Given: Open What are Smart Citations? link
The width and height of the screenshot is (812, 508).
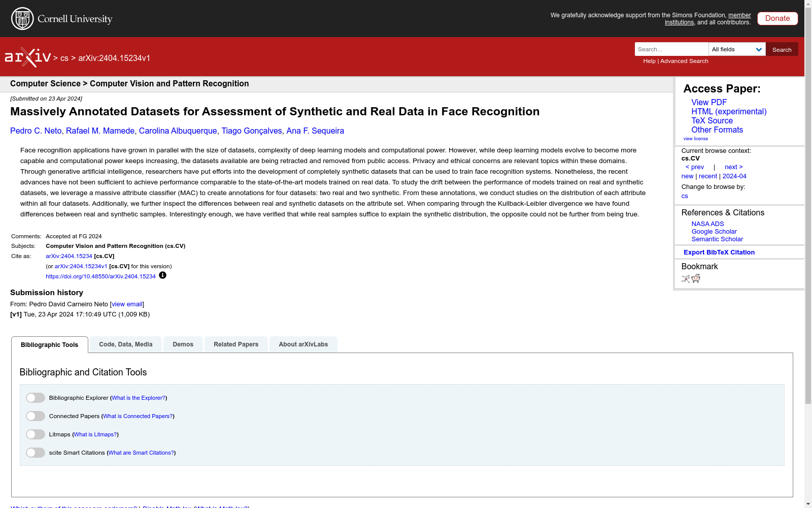Looking at the screenshot, I should click(141, 453).
